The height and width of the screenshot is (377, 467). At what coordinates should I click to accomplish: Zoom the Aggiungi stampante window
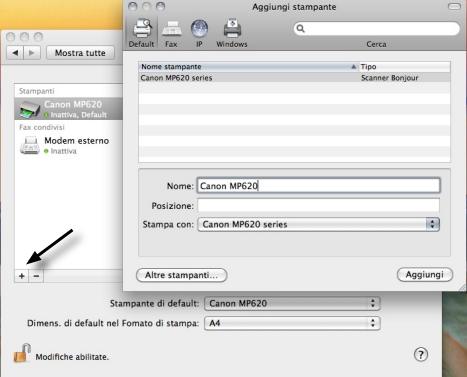click(x=160, y=6)
